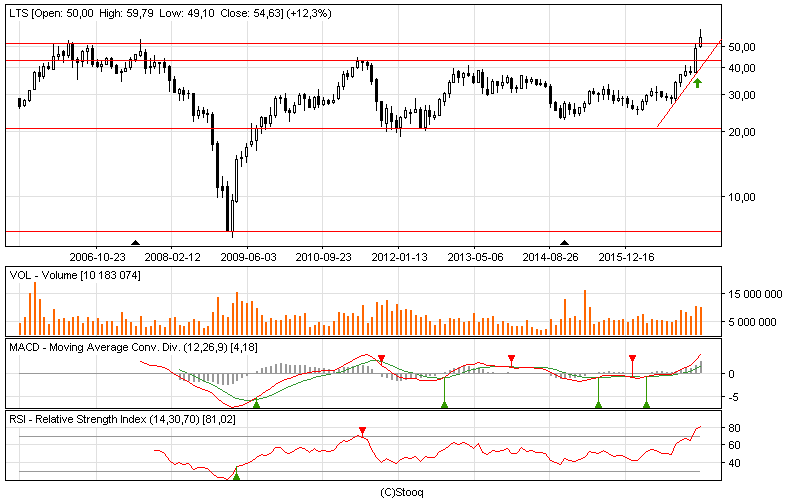Click the 5 000 000 volume axis label
Image resolution: width=800 pixels, height=500 pixels.
pos(755,322)
